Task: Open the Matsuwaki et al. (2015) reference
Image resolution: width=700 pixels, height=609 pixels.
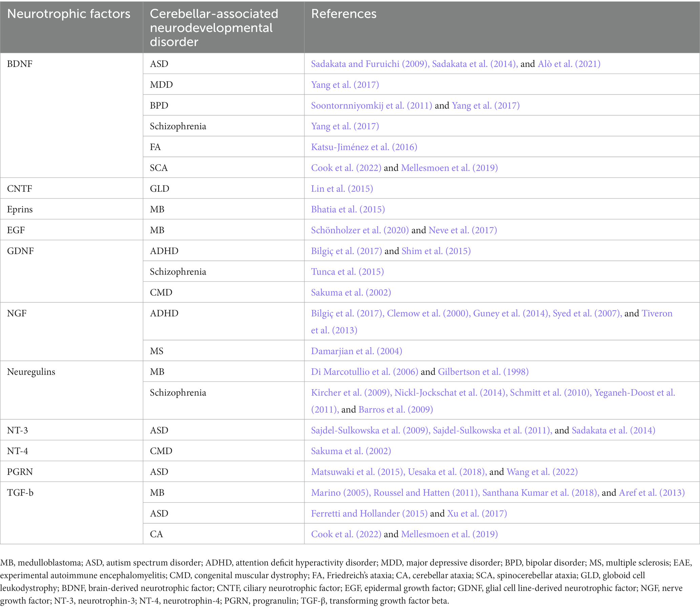Action: tap(358, 472)
